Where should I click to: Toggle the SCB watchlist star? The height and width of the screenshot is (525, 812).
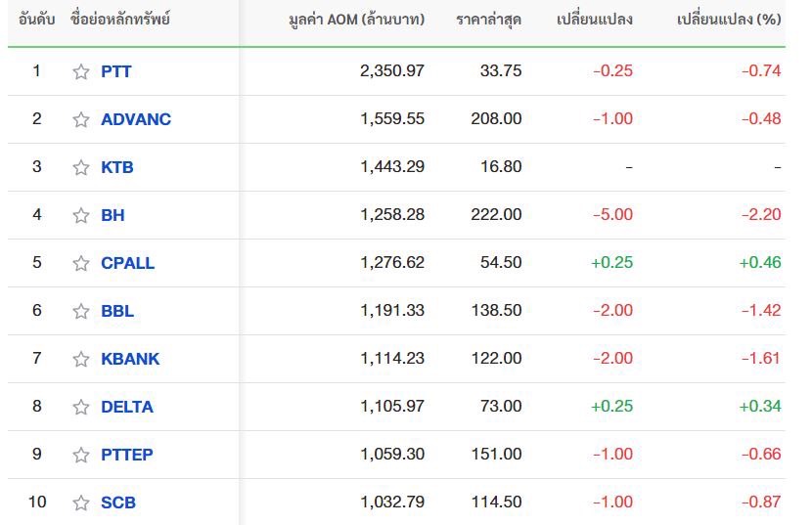[81, 503]
